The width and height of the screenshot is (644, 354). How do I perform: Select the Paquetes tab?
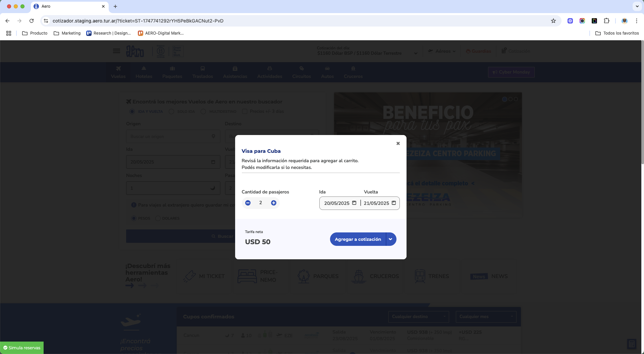click(172, 72)
